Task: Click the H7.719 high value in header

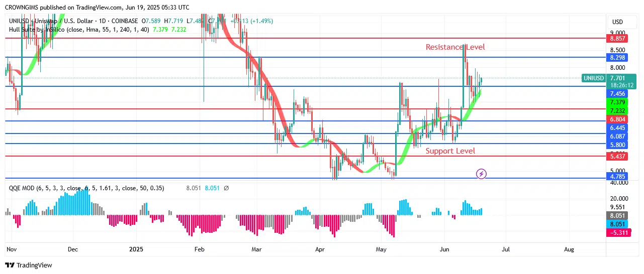Action: [174, 21]
